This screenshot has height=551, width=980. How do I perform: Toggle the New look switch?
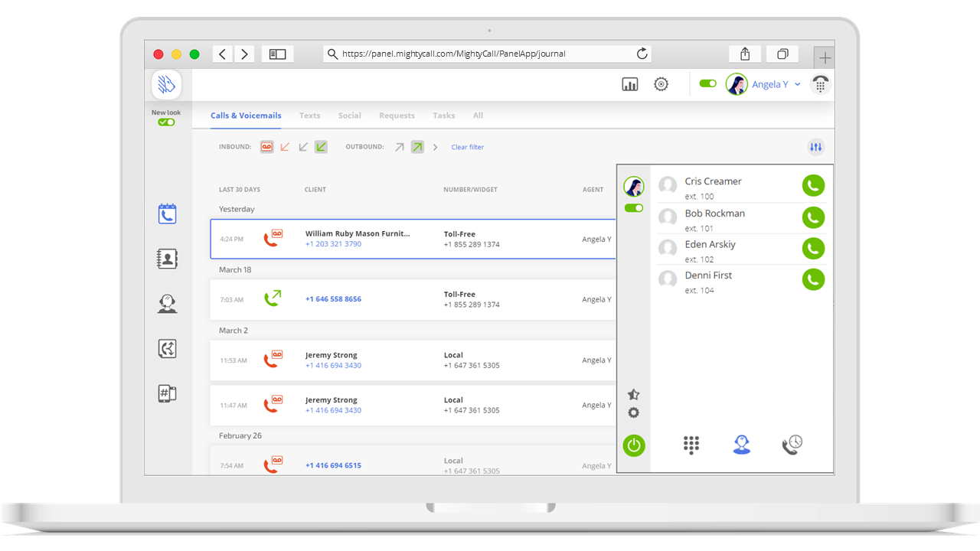[166, 122]
